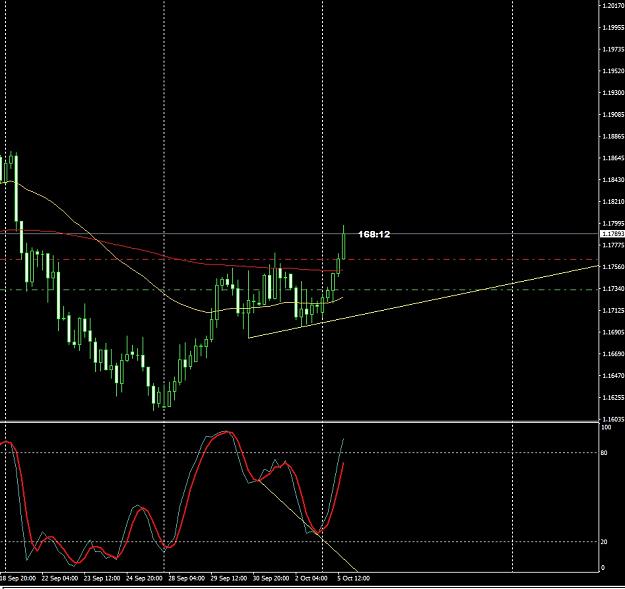Select price axis value 1.17995
Image resolution: width=625 pixels, height=589 pixels.
(613, 223)
